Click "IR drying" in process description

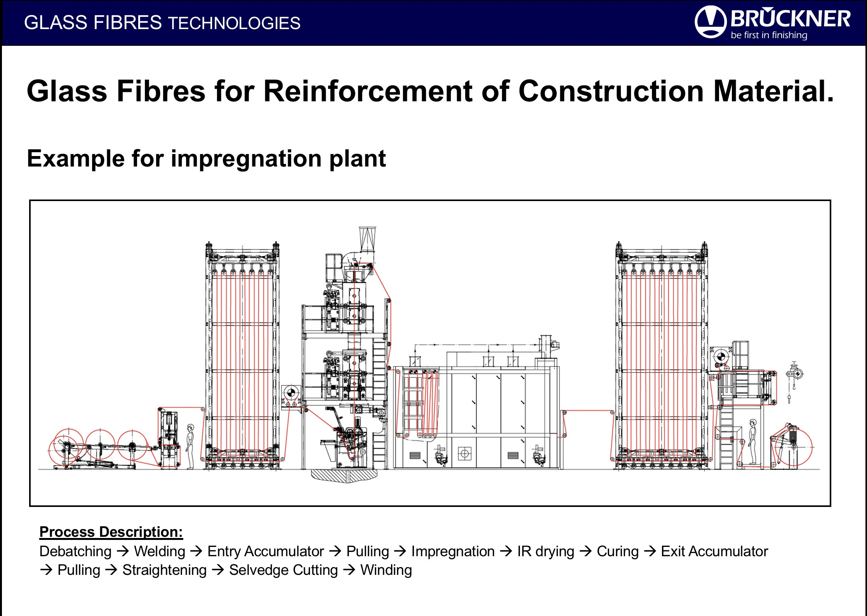546,551
